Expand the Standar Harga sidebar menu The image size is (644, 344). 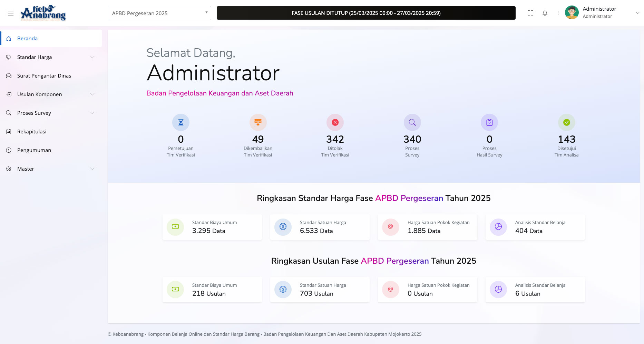(x=51, y=57)
